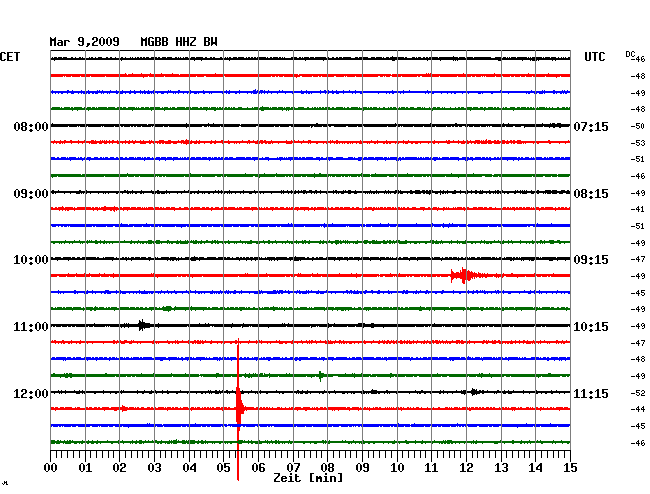
Task: Click the "10:00" CET time label
Action: click(31, 260)
